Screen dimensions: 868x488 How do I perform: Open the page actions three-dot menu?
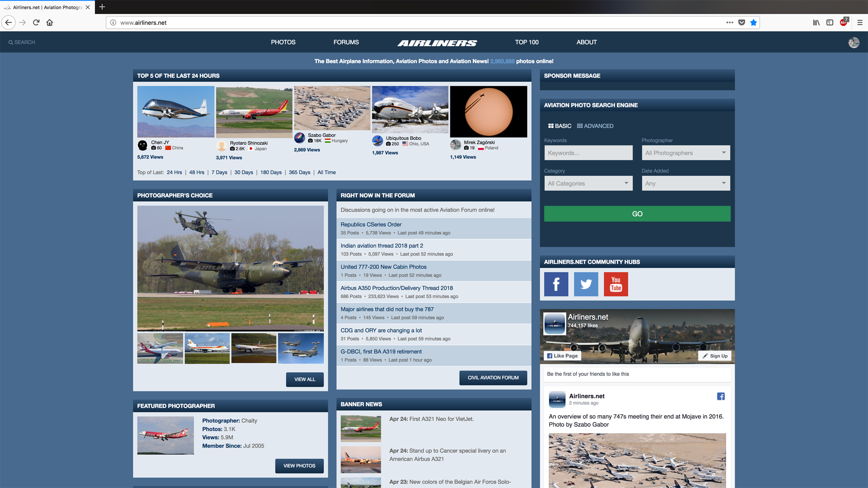(730, 23)
